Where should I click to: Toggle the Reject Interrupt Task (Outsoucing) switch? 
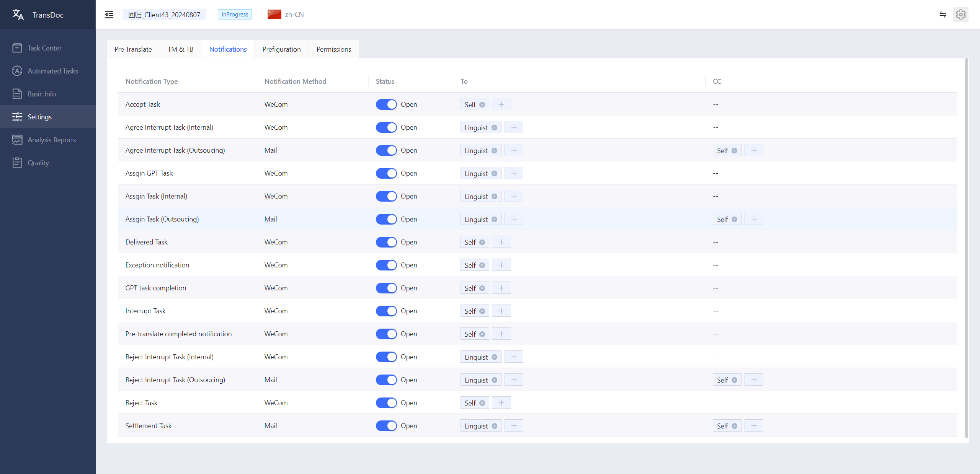386,380
